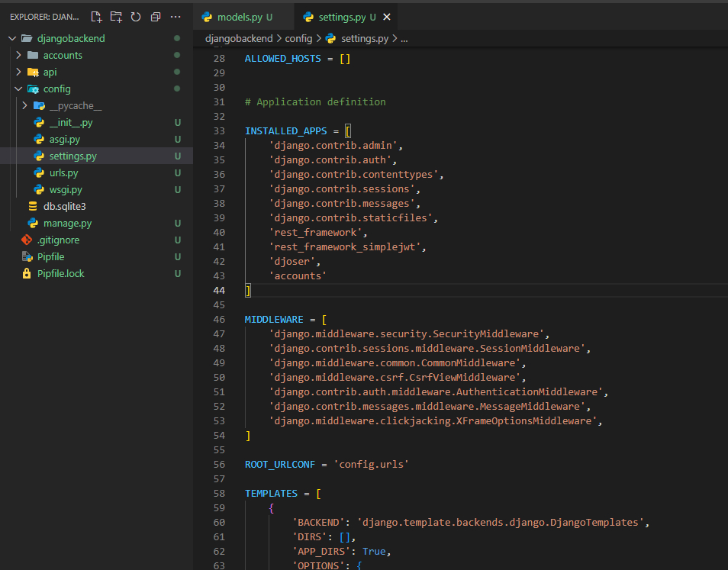Expand the api folder
Screen dimensions: 728x570
[50, 72]
